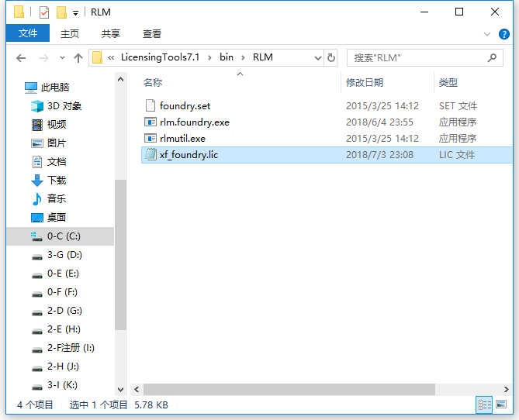Expand the chevron after bin

click(243, 58)
